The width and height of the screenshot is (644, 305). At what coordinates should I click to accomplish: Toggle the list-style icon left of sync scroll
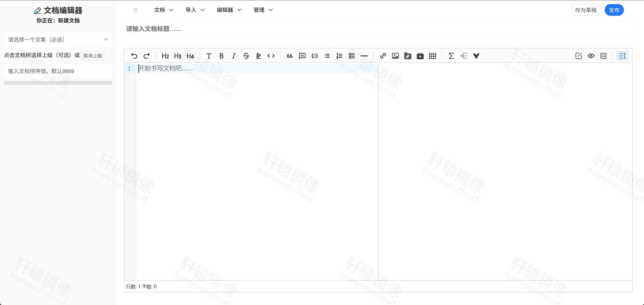click(603, 56)
